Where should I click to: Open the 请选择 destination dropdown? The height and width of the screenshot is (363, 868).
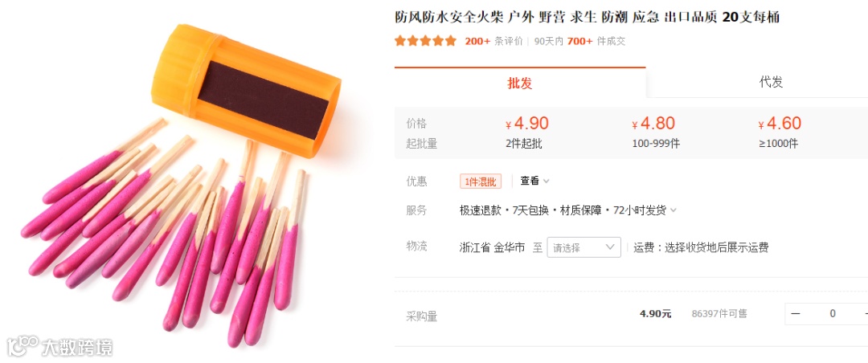[584, 247]
